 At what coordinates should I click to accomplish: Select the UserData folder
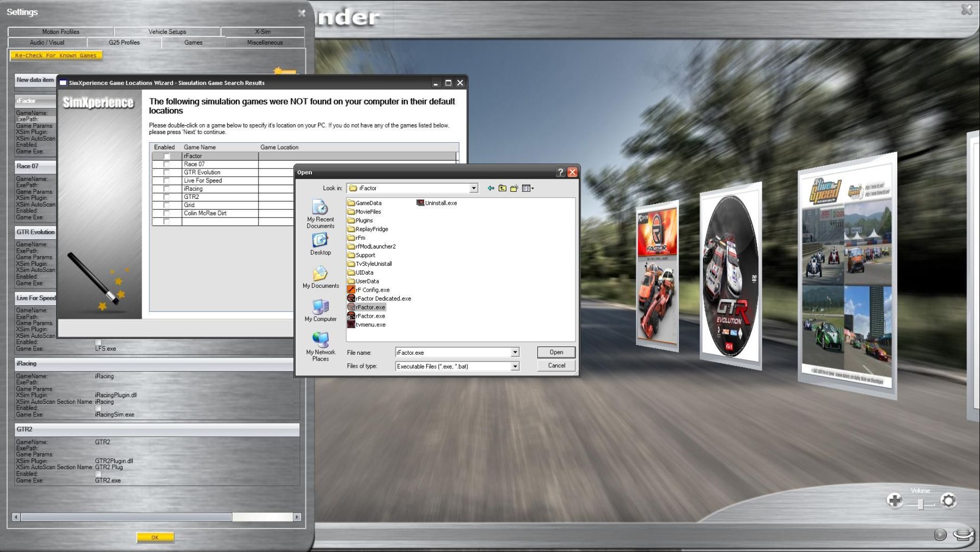(x=363, y=281)
